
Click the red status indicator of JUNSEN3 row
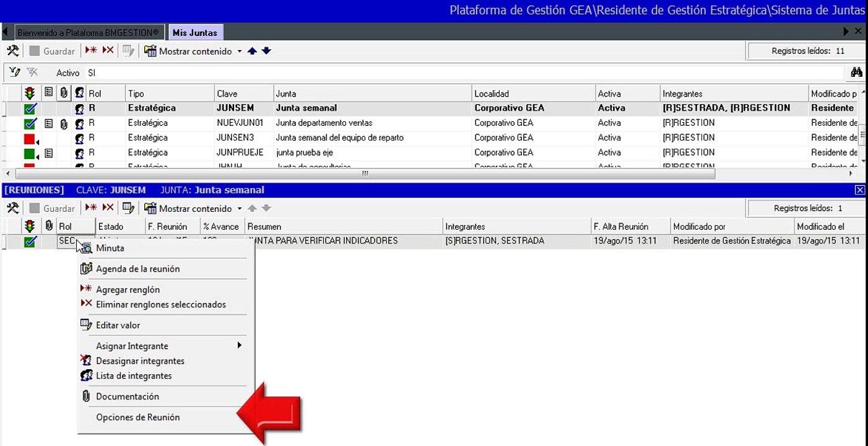click(x=30, y=139)
